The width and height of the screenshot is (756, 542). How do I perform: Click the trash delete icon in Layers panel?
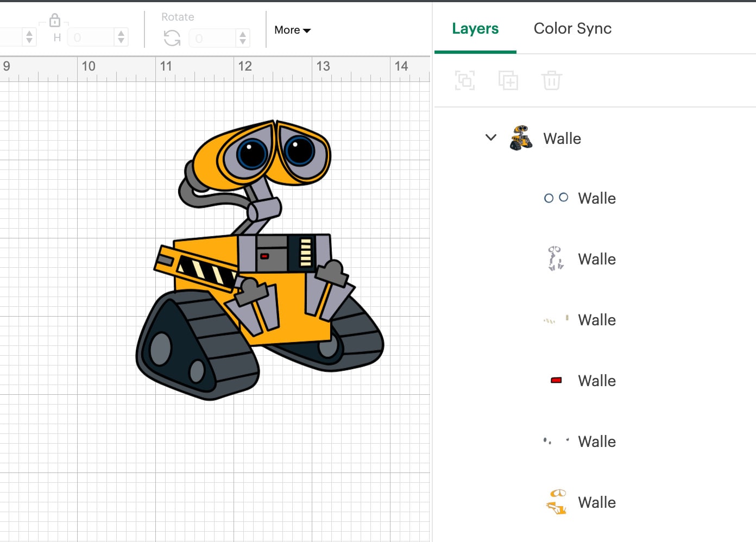pyautogui.click(x=552, y=80)
